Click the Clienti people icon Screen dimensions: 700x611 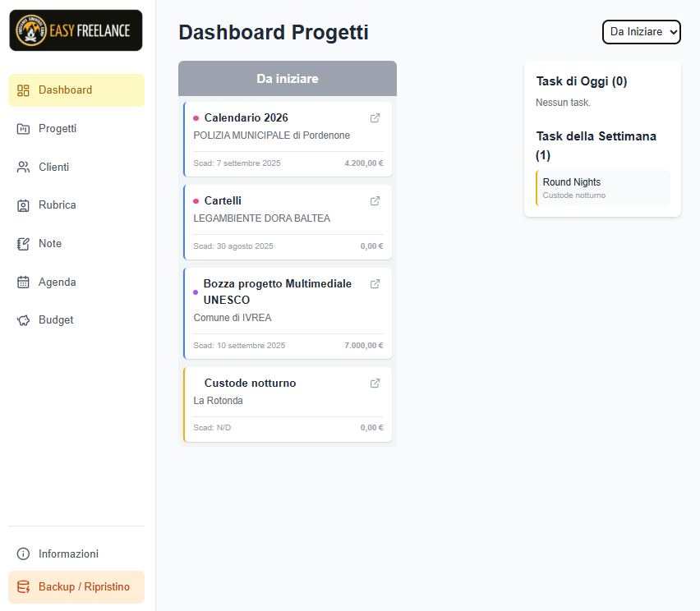coord(23,167)
